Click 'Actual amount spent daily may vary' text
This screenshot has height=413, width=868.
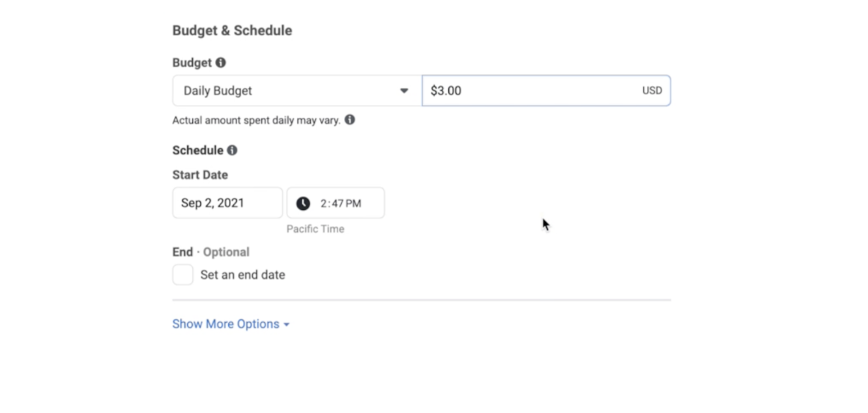256,121
